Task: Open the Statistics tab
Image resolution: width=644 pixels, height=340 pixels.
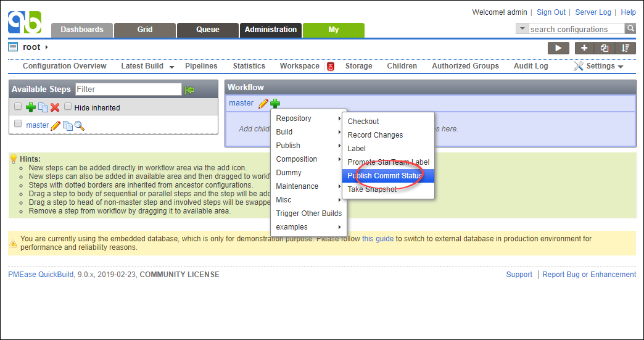Action: click(249, 65)
